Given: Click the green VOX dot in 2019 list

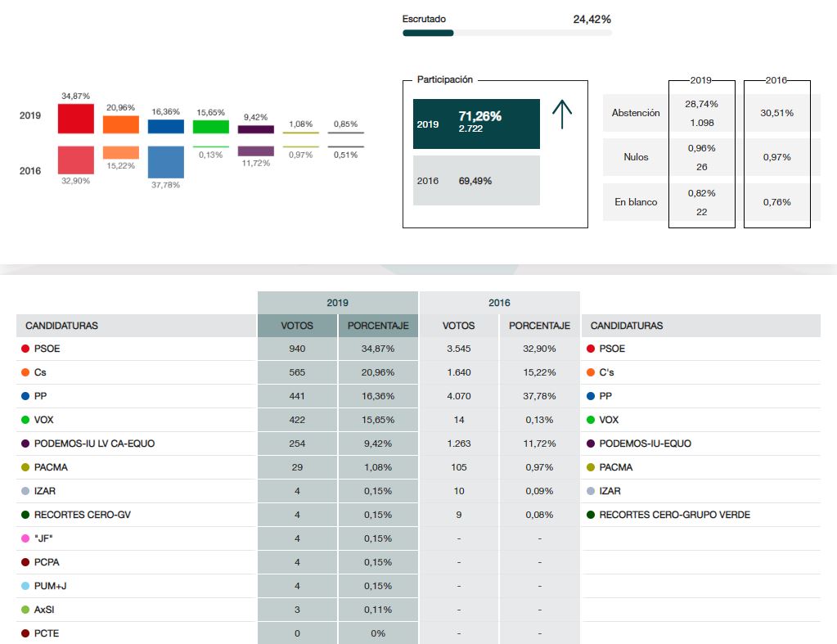Looking at the screenshot, I should click(x=25, y=420).
